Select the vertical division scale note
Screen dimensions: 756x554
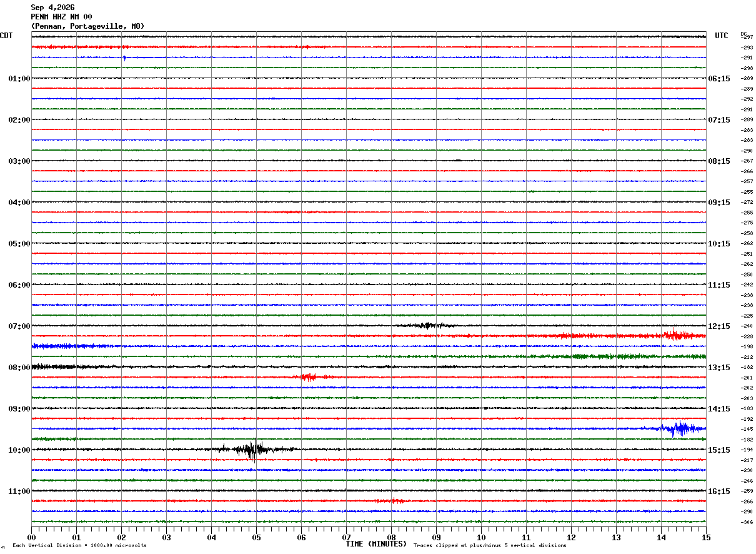[79, 545]
